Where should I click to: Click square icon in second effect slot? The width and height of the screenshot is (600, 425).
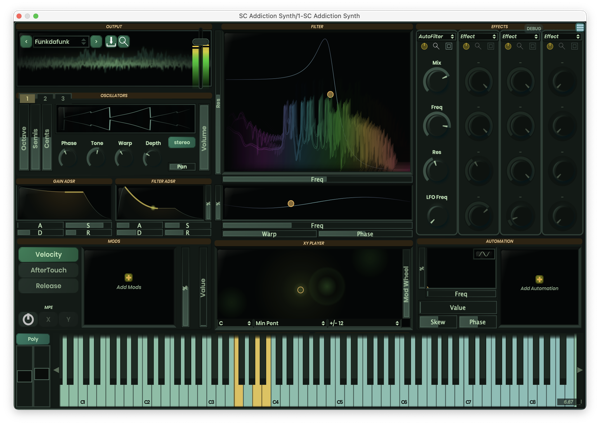[x=491, y=47]
